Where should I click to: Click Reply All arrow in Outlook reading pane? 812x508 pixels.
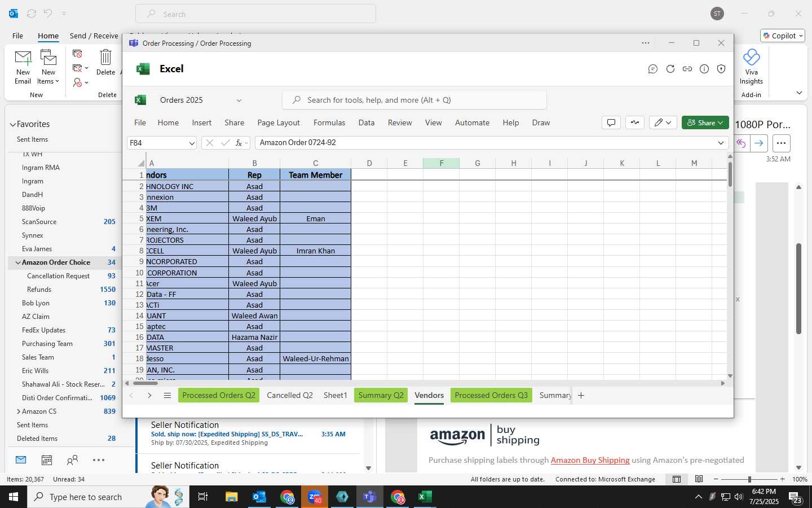coord(741,143)
